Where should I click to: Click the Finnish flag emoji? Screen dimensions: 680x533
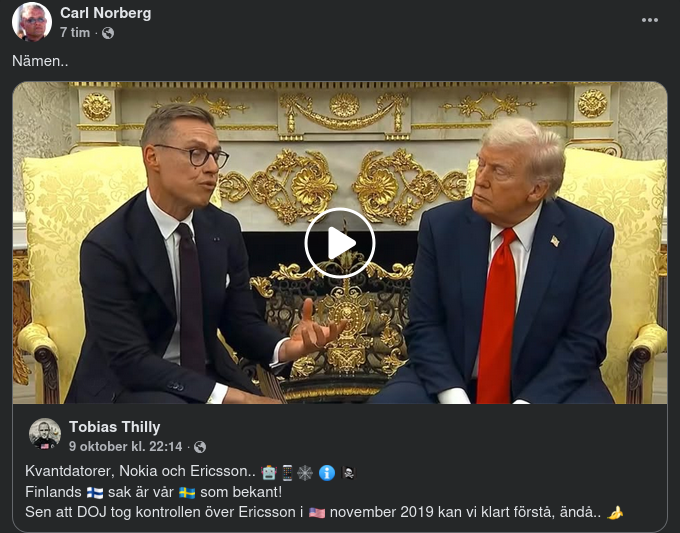pos(95,493)
